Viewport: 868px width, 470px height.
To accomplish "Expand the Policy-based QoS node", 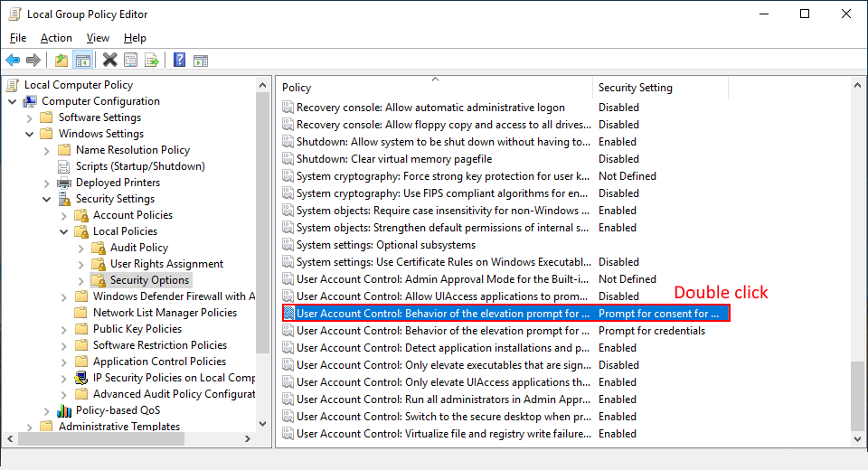I will pyautogui.click(x=46, y=410).
